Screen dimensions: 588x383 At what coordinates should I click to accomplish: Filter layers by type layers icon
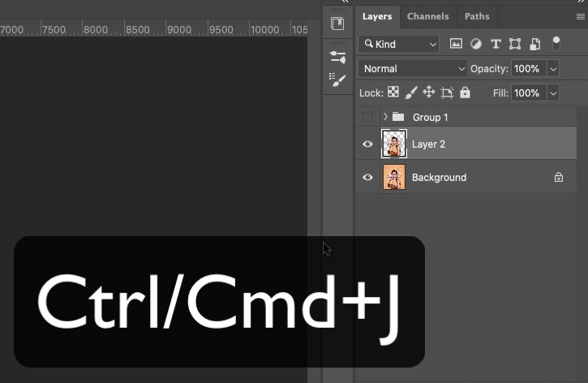click(496, 44)
